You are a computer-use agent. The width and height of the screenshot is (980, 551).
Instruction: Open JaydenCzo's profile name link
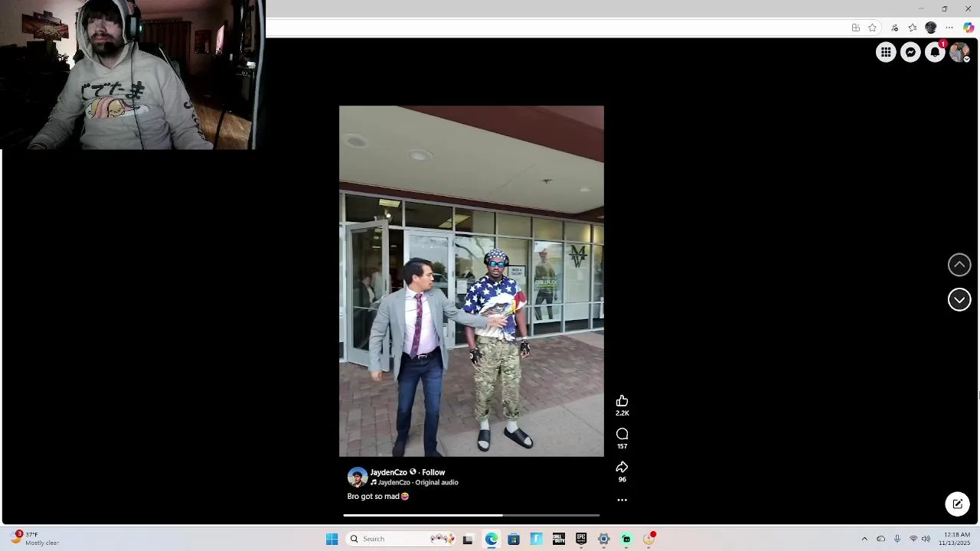388,472
